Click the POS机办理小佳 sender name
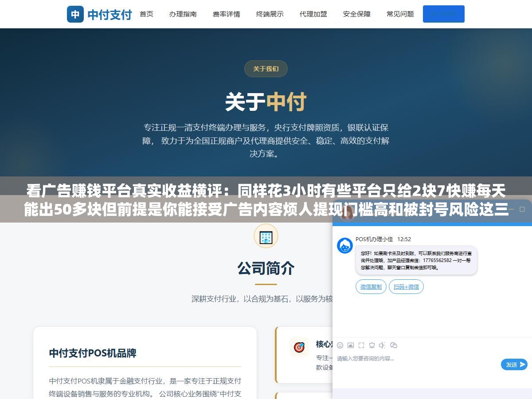532x399 pixels. 374,239
